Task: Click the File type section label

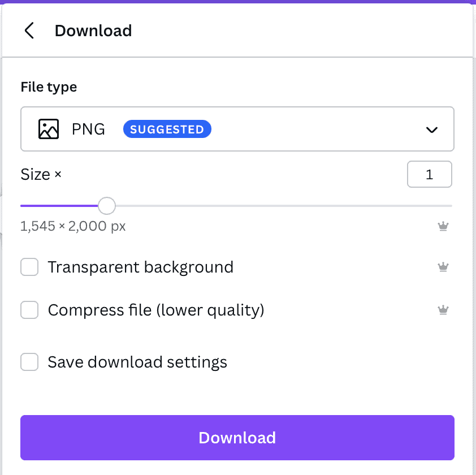Action: point(49,87)
